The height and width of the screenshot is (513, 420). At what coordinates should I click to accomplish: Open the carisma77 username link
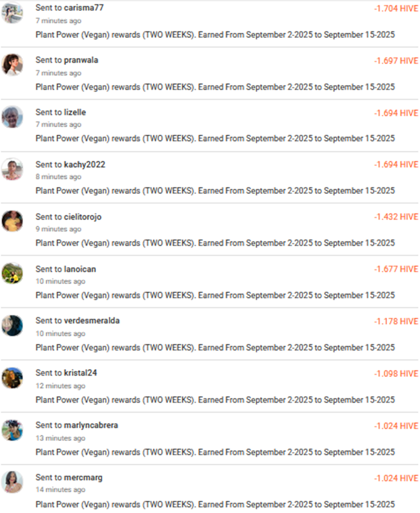coord(83,8)
